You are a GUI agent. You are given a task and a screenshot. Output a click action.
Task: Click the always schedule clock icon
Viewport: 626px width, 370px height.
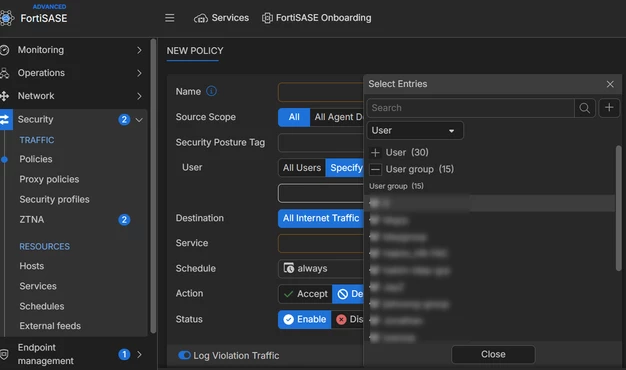(x=289, y=268)
